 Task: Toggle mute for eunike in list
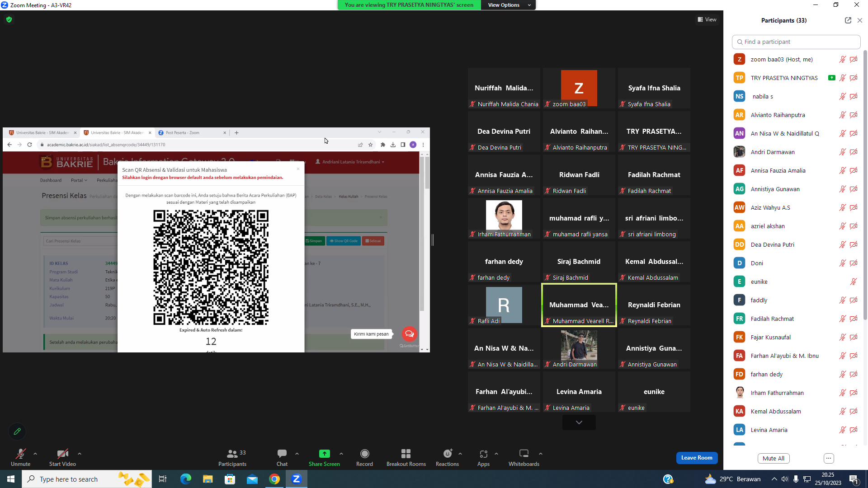854,282
